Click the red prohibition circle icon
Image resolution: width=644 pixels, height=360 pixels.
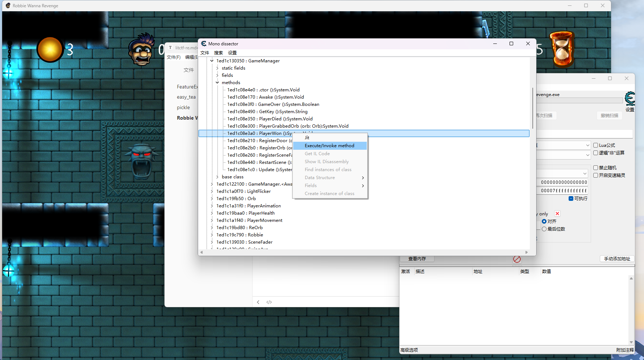[x=517, y=259]
